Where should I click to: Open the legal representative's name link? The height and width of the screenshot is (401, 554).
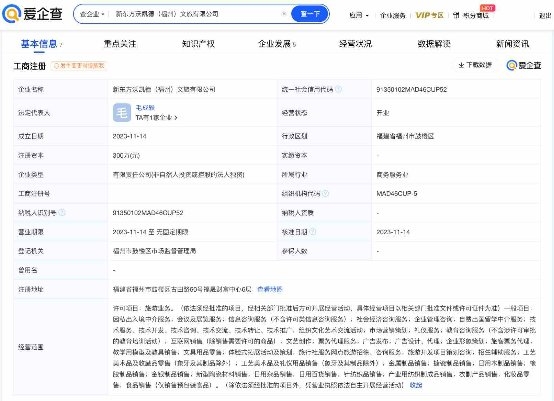(x=145, y=108)
